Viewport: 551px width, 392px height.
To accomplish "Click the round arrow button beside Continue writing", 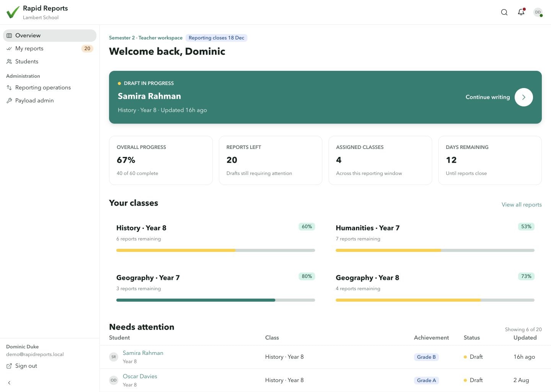I will (x=524, y=97).
